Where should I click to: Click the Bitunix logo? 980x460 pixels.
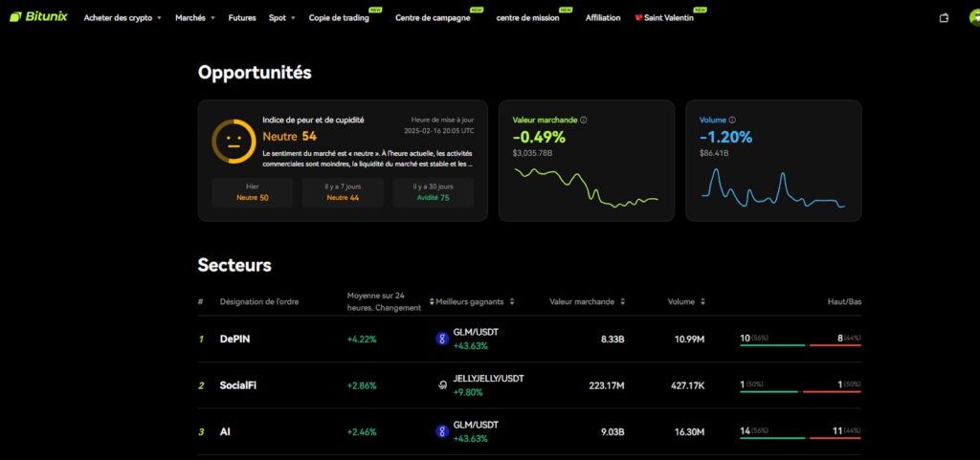coord(38,17)
